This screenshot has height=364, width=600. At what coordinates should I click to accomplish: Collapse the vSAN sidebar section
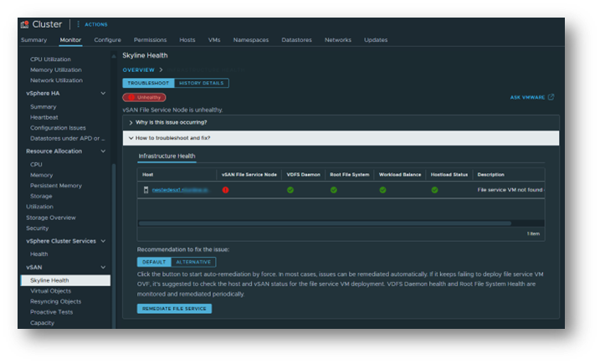(103, 267)
